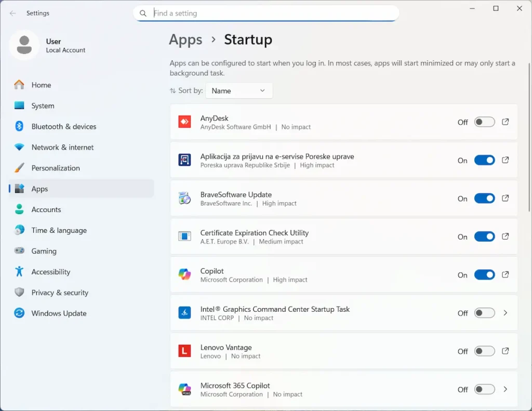
Task: Click the sort arrows icon
Action: tap(172, 90)
